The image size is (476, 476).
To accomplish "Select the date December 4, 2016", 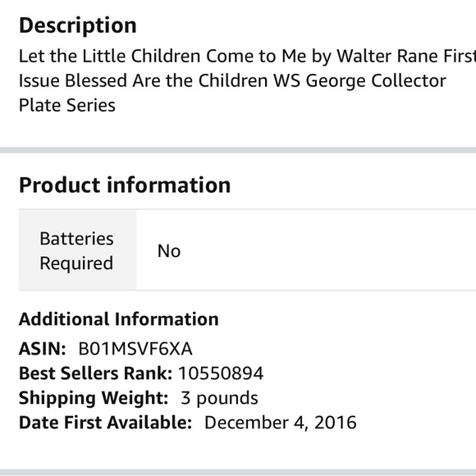I will click(x=281, y=423).
